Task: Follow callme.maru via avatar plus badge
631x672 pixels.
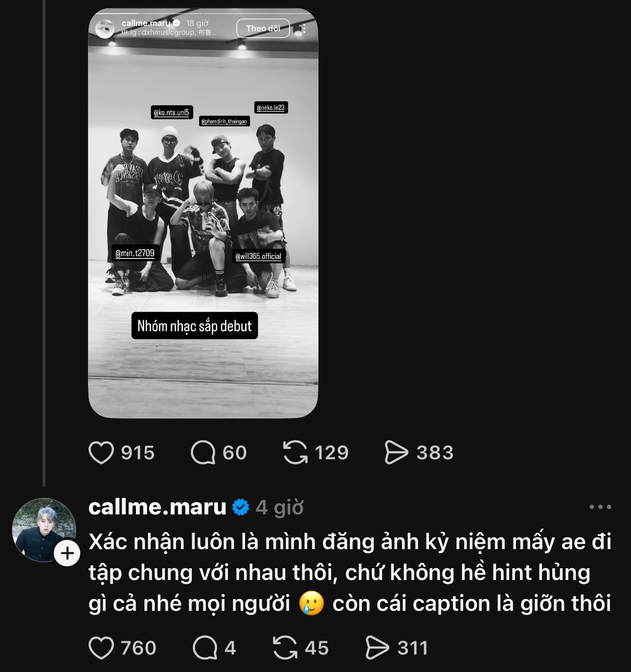Action: [67, 554]
